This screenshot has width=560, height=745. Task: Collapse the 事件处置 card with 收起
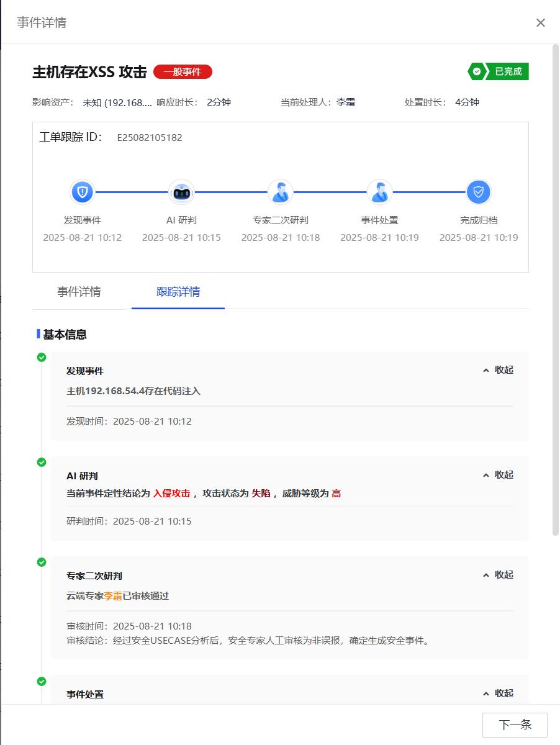[x=498, y=693]
